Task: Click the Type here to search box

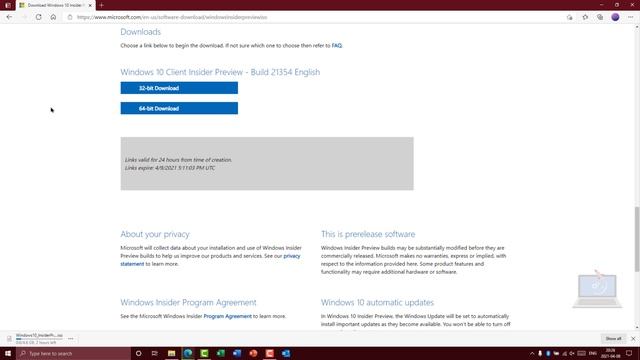Action: point(73,353)
